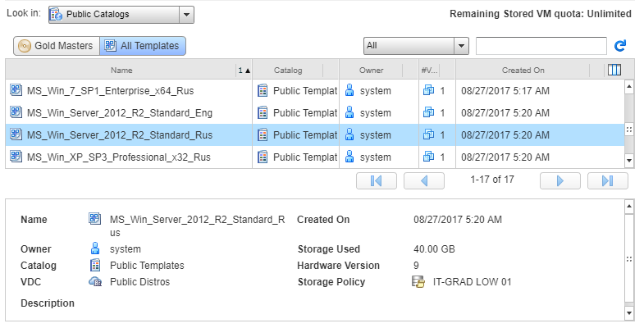Click owner user icon in the MS_Win_7_SP1 row
The image size is (644, 328).
(x=349, y=90)
